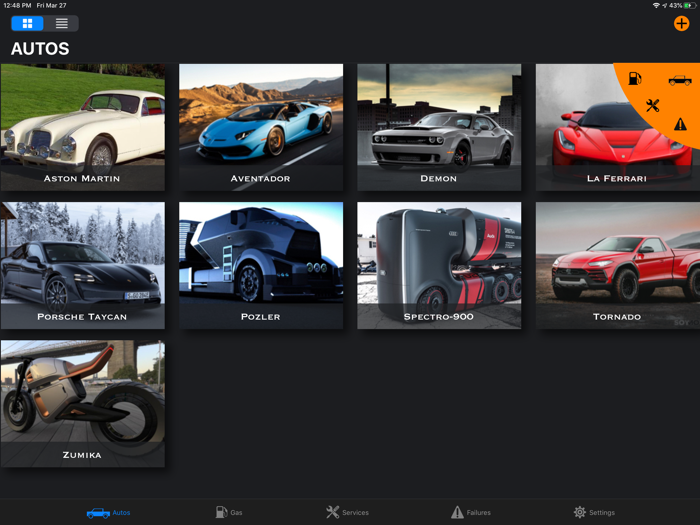
Task: Open the Porsche Taycan car card
Action: pos(83,266)
